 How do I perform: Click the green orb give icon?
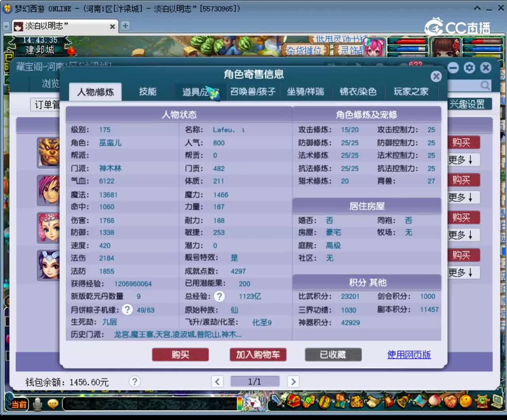click(309, 401)
